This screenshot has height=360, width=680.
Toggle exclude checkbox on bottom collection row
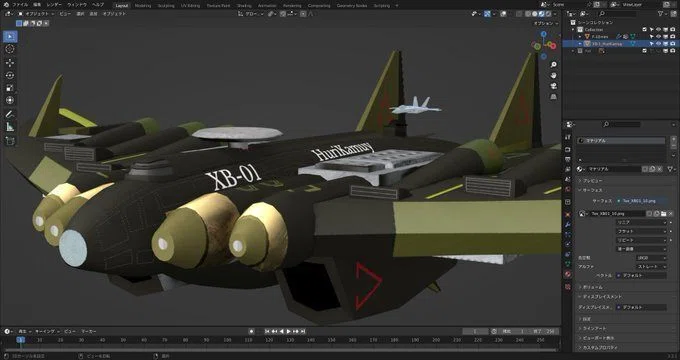point(644,51)
